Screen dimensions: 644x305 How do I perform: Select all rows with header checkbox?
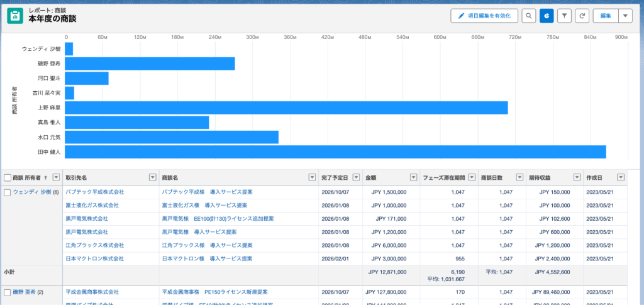pyautogui.click(x=8, y=177)
